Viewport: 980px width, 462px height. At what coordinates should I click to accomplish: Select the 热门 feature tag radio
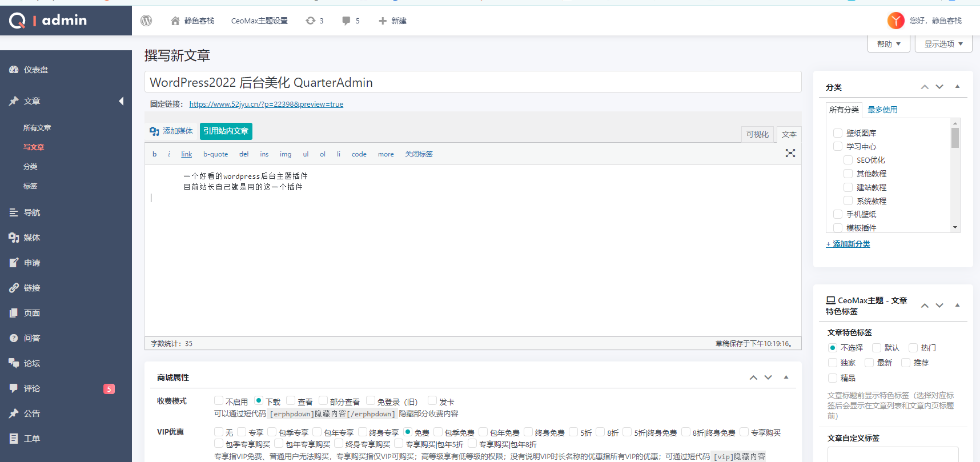point(913,348)
